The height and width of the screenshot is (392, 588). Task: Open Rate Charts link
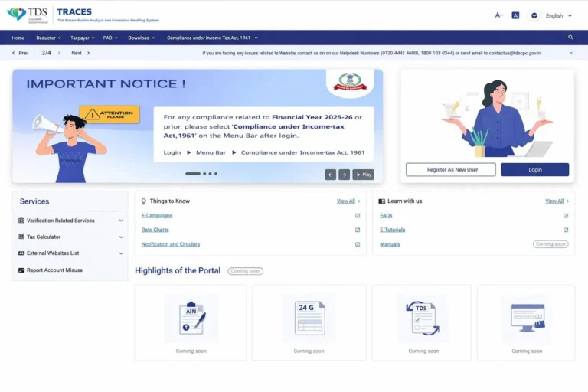coord(155,230)
